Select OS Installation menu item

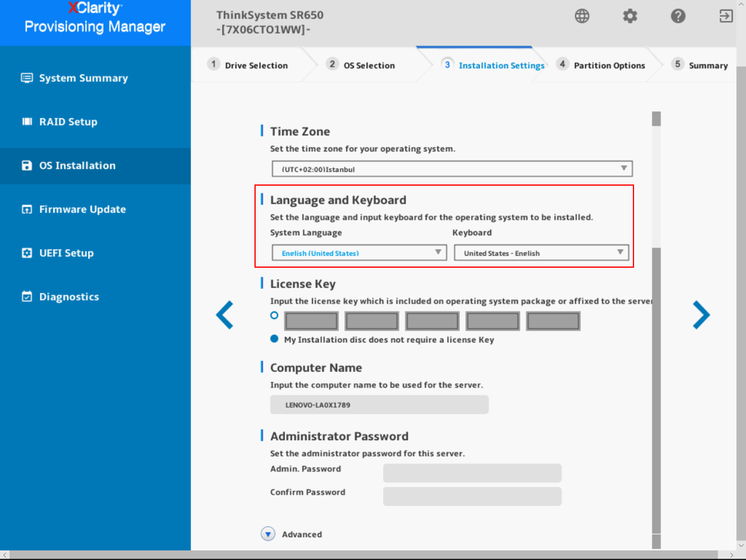[x=95, y=165]
